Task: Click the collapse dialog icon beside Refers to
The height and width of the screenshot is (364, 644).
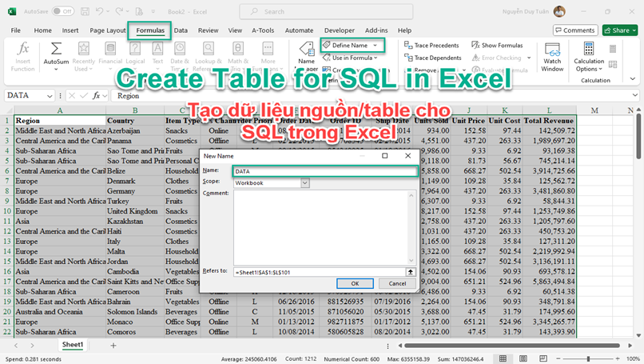Action: click(x=410, y=272)
